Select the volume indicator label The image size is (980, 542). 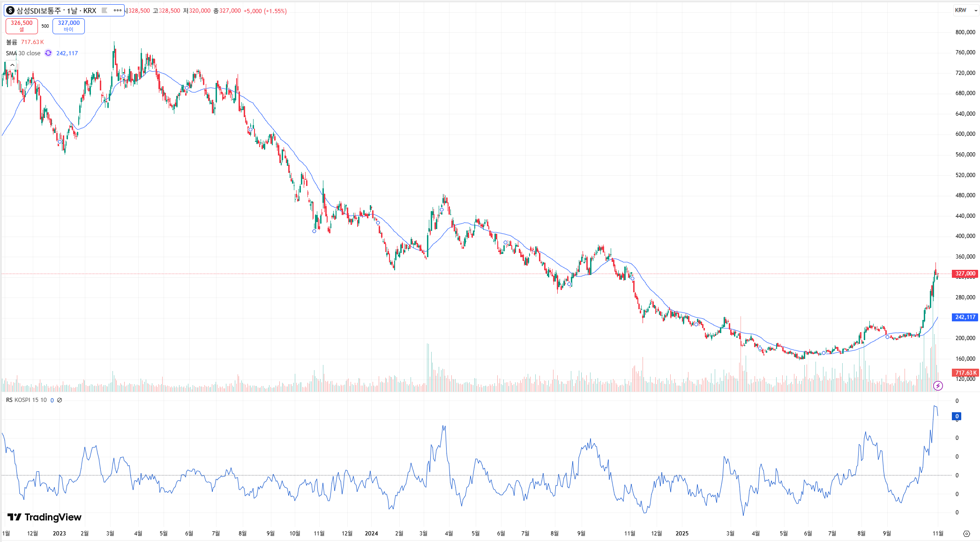11,42
